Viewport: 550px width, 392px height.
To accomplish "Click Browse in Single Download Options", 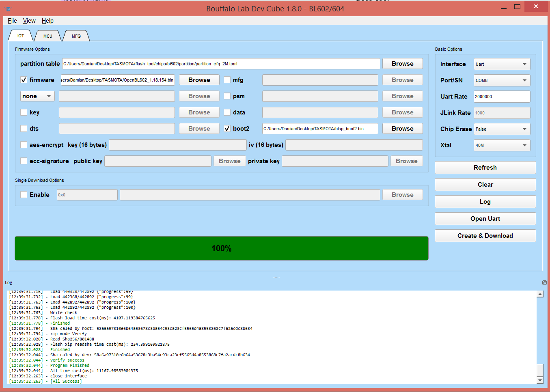I will point(403,195).
